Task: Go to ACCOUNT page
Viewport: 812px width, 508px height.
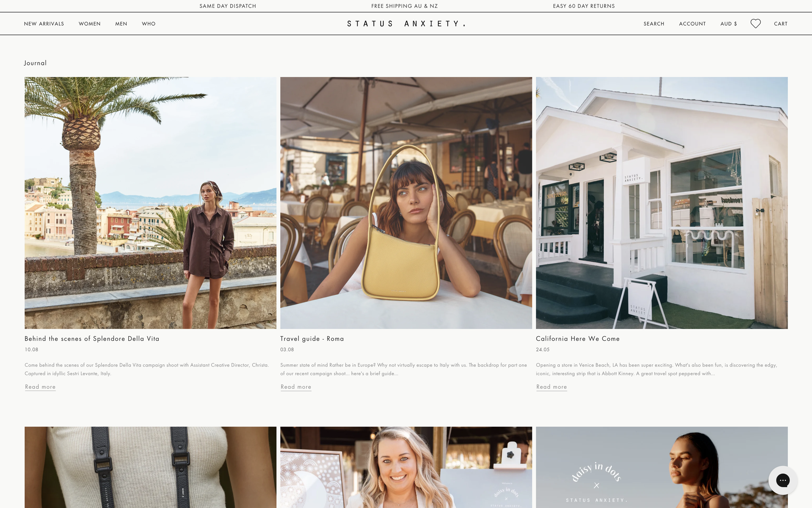Action: tap(692, 23)
